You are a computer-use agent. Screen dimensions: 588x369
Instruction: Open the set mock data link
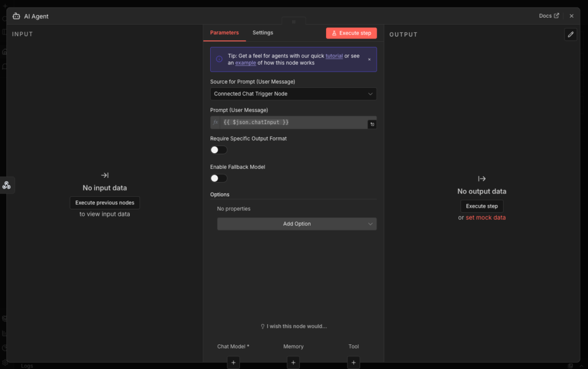485,217
